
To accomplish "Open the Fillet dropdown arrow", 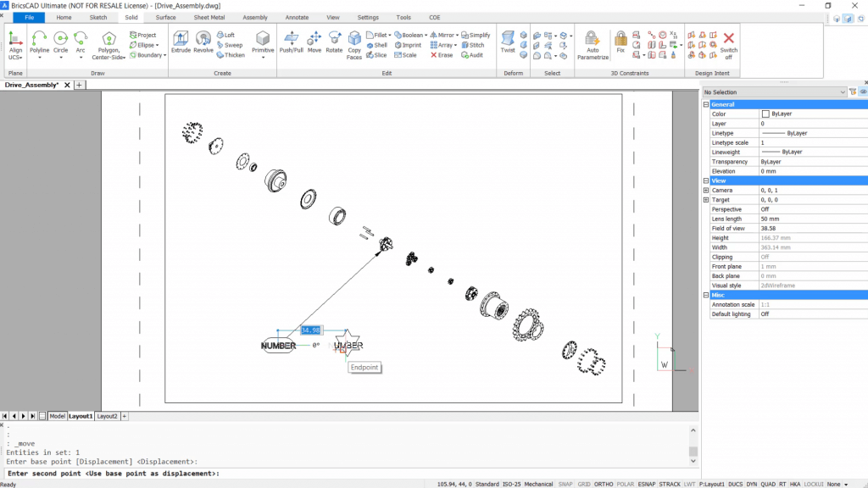I will pos(390,36).
